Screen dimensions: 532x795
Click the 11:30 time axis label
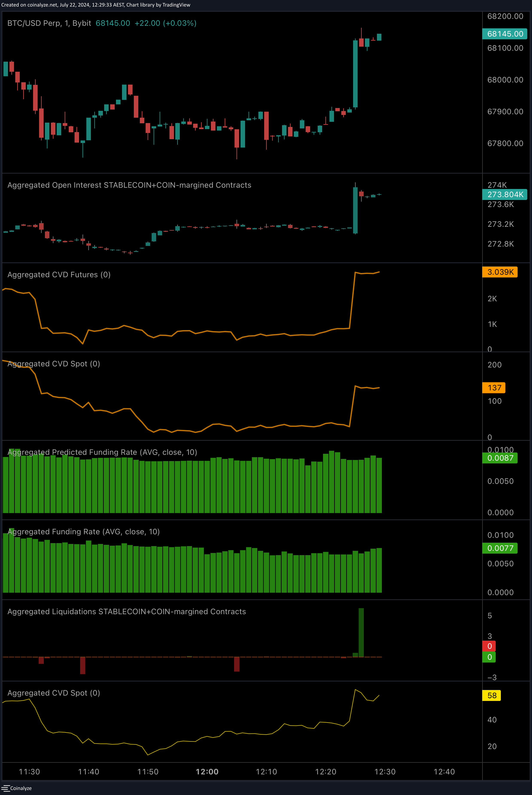[29, 772]
